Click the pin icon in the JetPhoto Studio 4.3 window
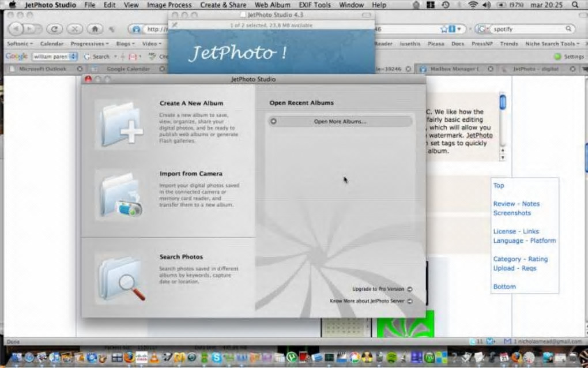Image resolution: width=588 pixels, height=368 pixels. click(174, 25)
